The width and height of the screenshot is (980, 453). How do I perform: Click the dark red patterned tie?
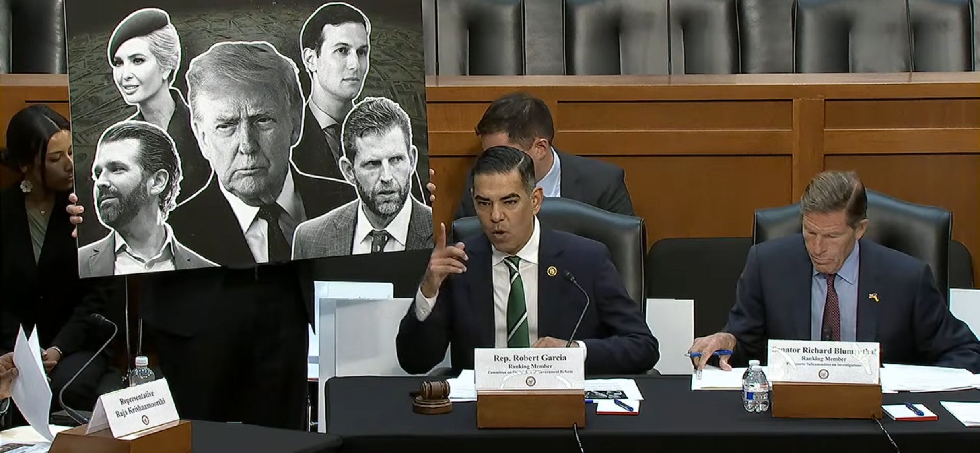pyautogui.click(x=830, y=307)
